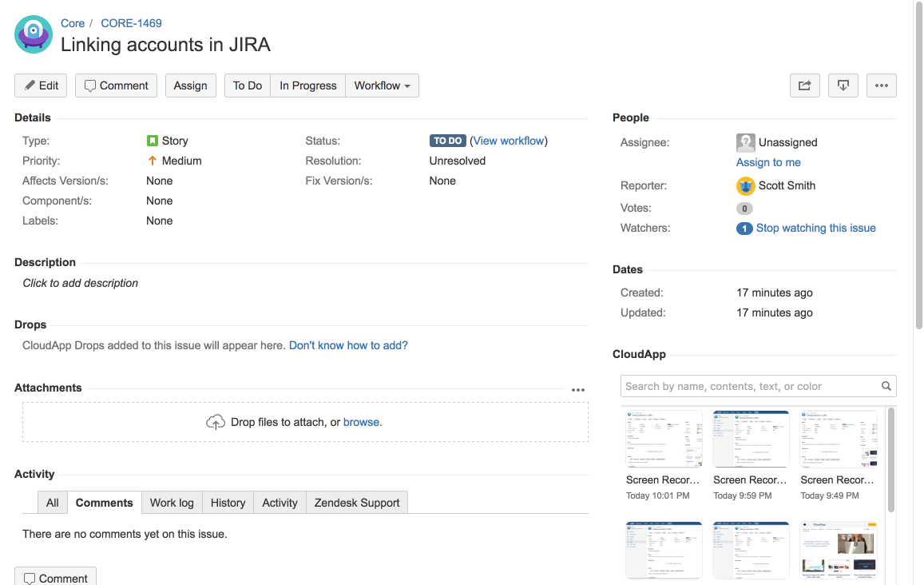Click the CloudApp panel scrollbar

[891, 460]
